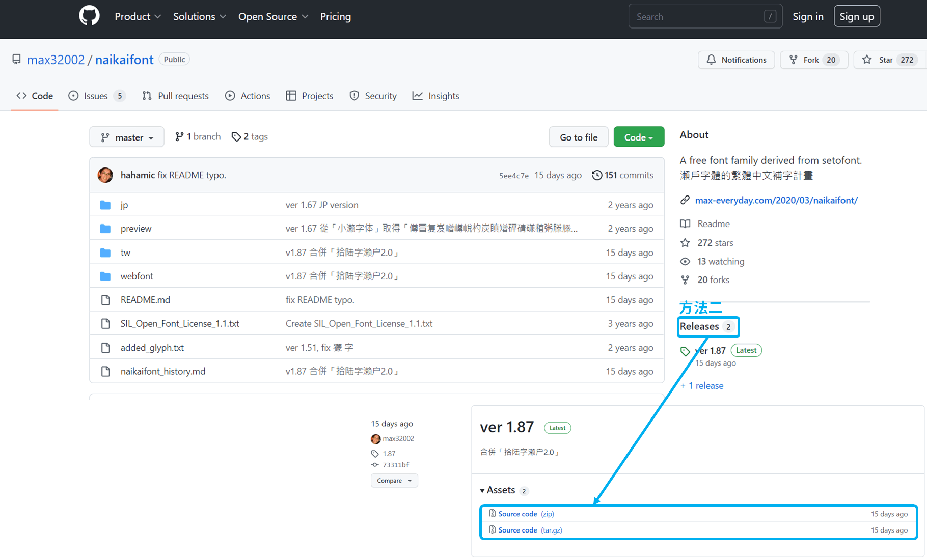This screenshot has height=560, width=927.
Task: Open the 1.87 tag link
Action: pos(389,453)
